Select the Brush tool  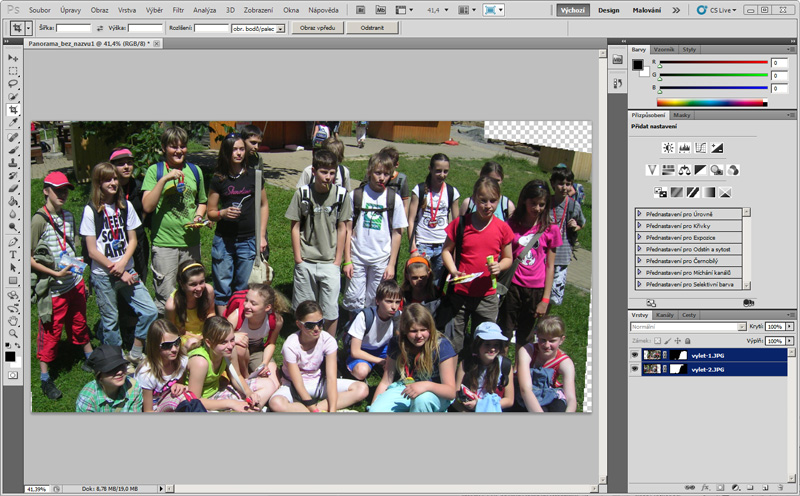(x=13, y=151)
